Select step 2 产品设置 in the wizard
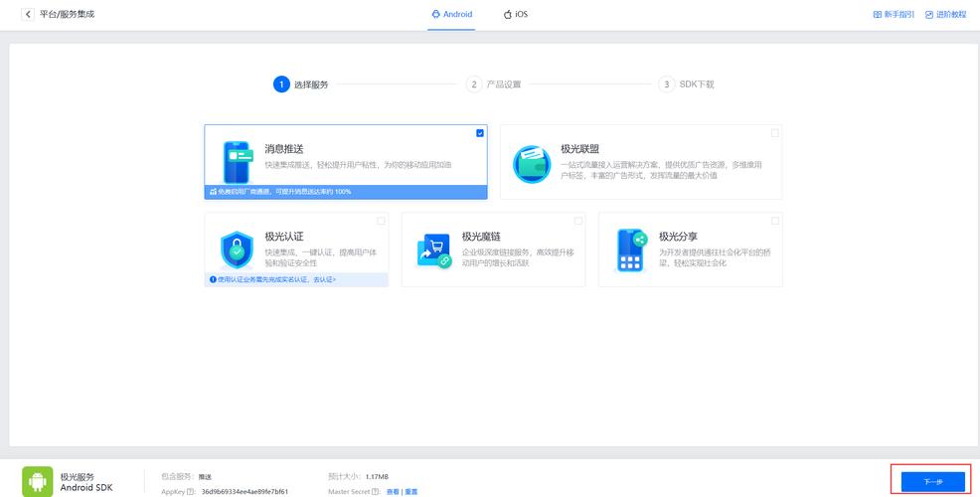Viewport: 980px width, 497px height. point(494,83)
